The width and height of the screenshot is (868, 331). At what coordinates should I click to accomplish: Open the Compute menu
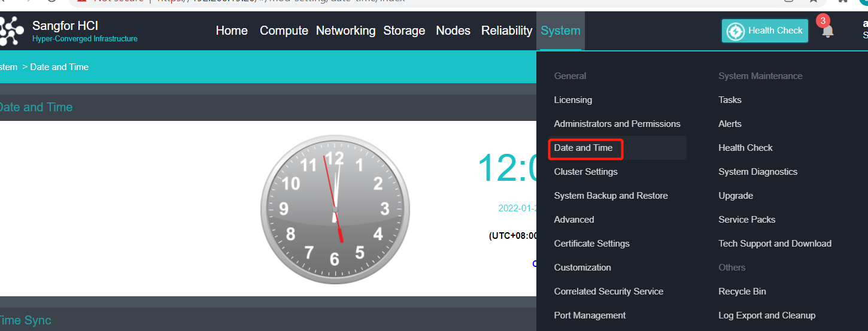[x=284, y=31]
